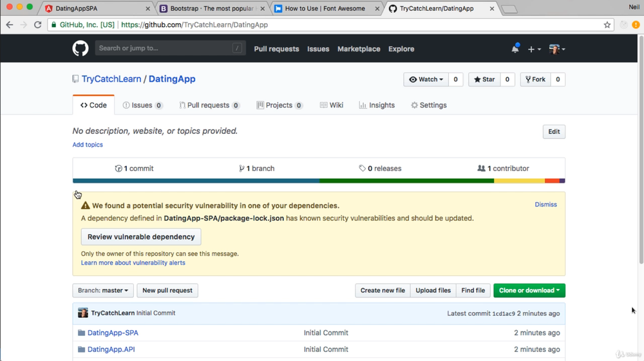The width and height of the screenshot is (644, 361).
Task: Switch to the Bootstrap browser tab
Action: pyautogui.click(x=213, y=8)
